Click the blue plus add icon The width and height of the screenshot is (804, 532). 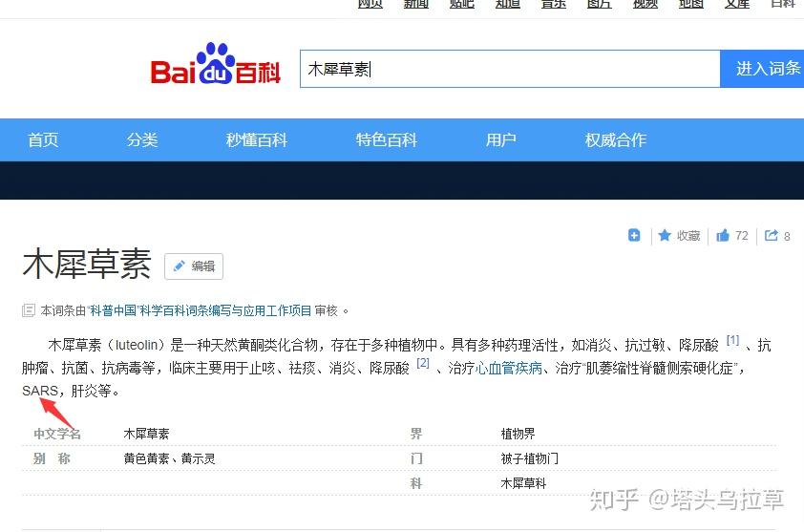click(x=634, y=236)
